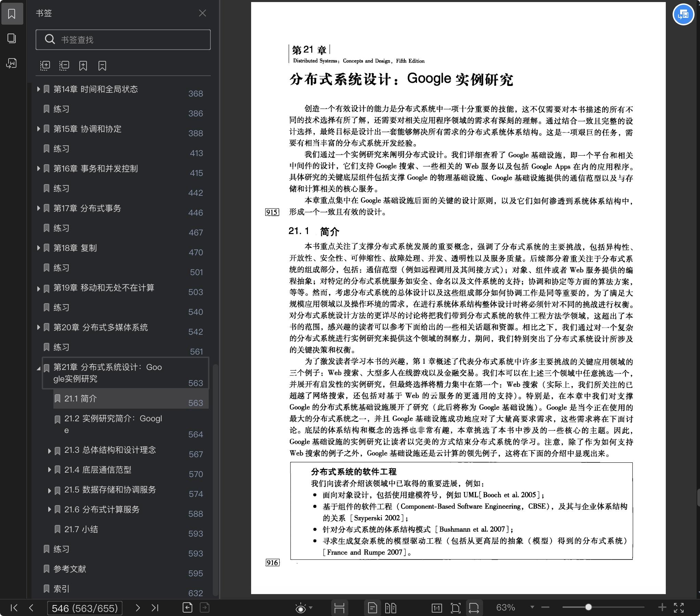Open the reading mode dropdown arrow

click(x=311, y=608)
